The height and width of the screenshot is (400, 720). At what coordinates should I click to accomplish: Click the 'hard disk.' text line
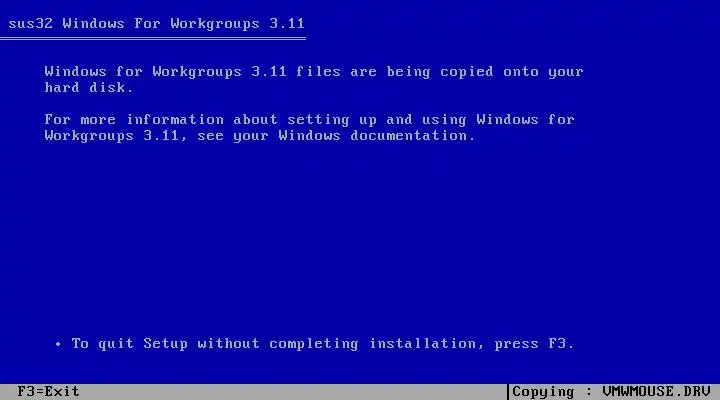coord(89,87)
